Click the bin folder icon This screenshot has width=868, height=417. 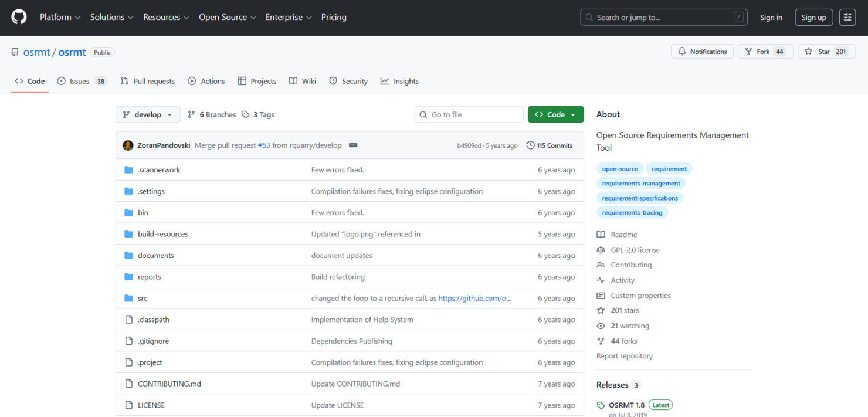click(129, 213)
